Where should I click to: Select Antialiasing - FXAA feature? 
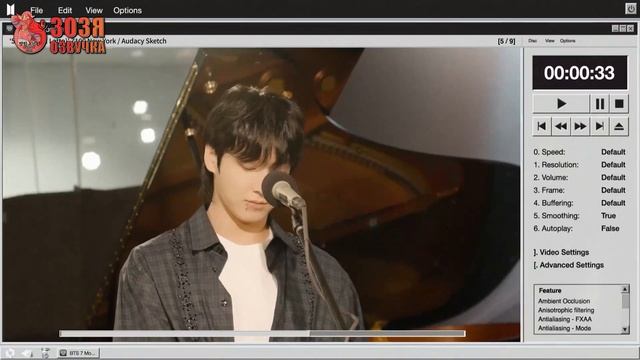click(564, 319)
